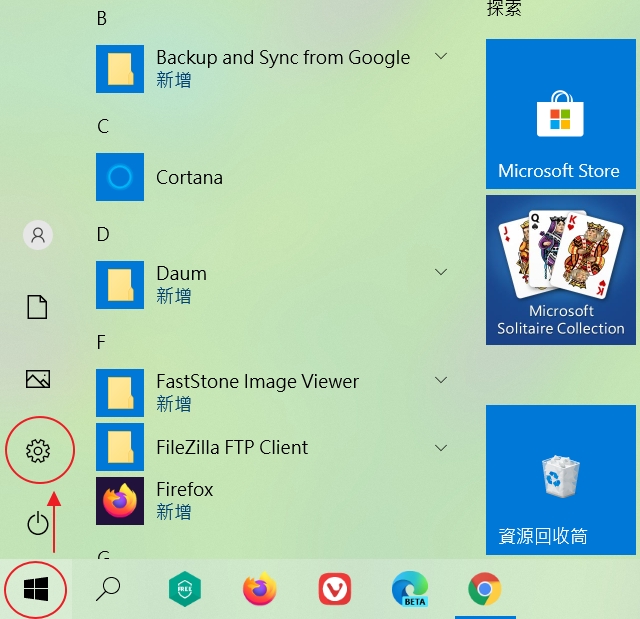Open the Power options icon

[38, 523]
